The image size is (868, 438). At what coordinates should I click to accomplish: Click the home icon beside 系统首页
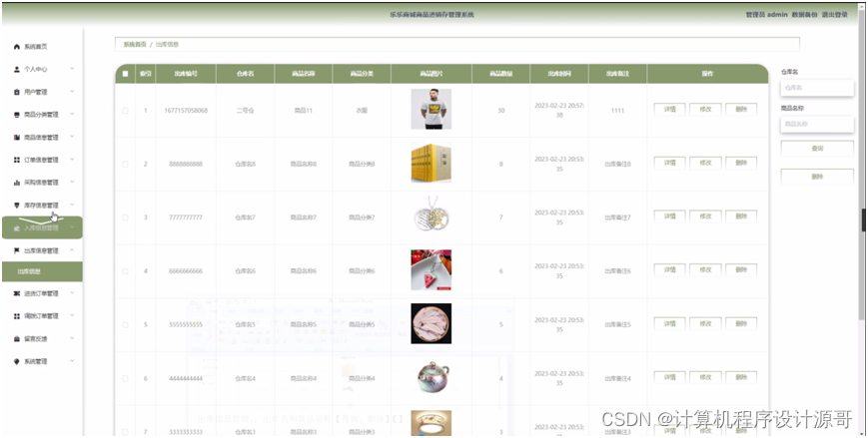pos(17,47)
